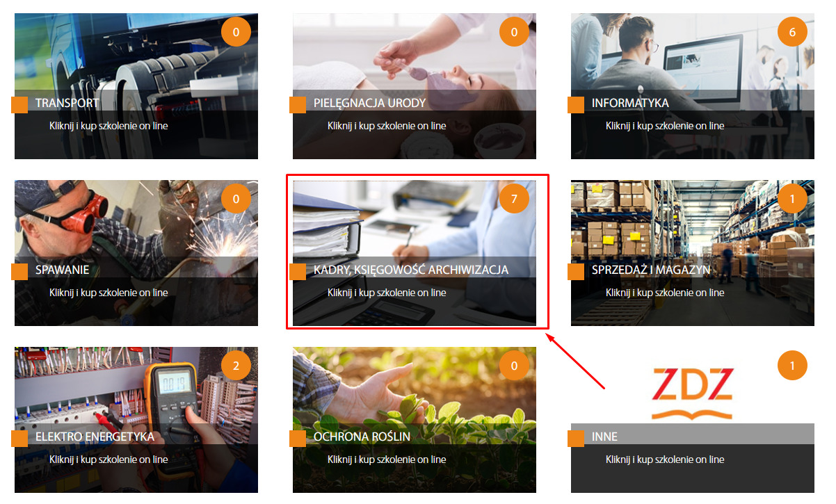Open KADRY, KSIĘGOWOŚĆ ARCHIWIZACJA category title
This screenshot has height=504, width=836.
tap(411, 270)
